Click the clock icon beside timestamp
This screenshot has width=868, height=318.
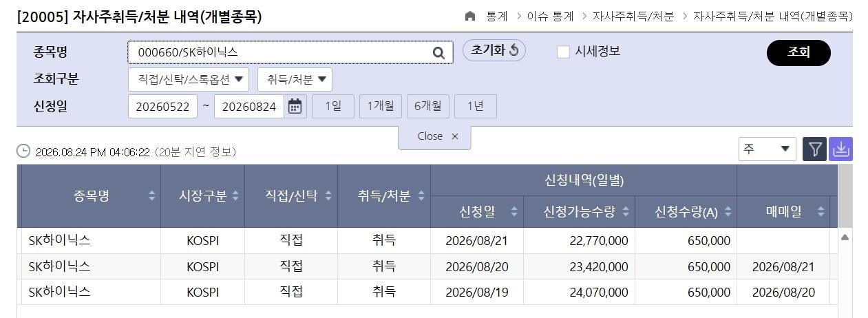tap(23, 151)
